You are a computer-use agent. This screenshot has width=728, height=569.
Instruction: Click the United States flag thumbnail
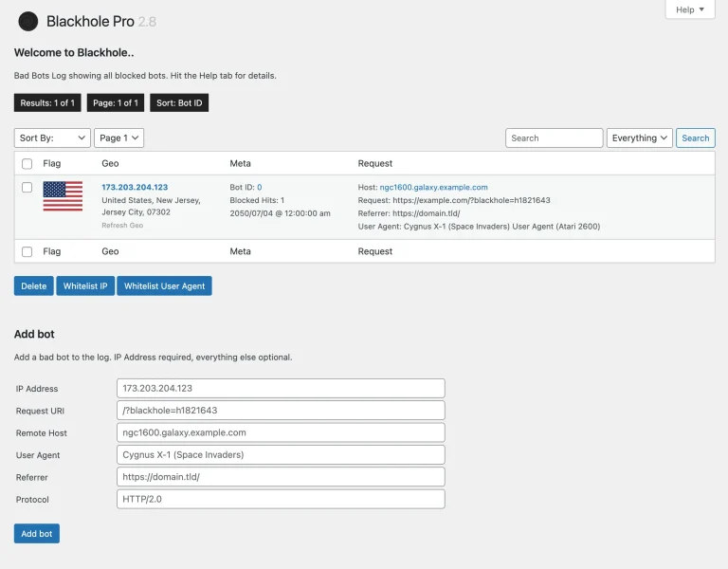coord(63,196)
